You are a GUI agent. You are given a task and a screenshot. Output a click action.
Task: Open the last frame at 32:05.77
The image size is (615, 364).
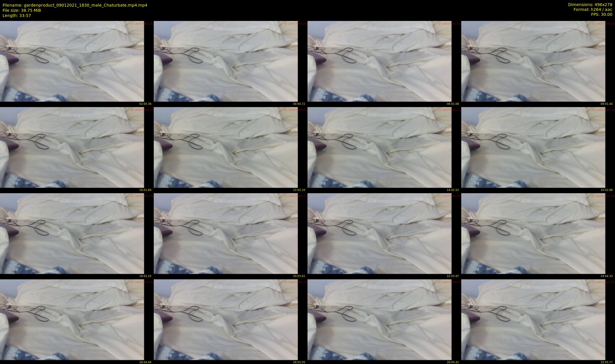pos(533,320)
